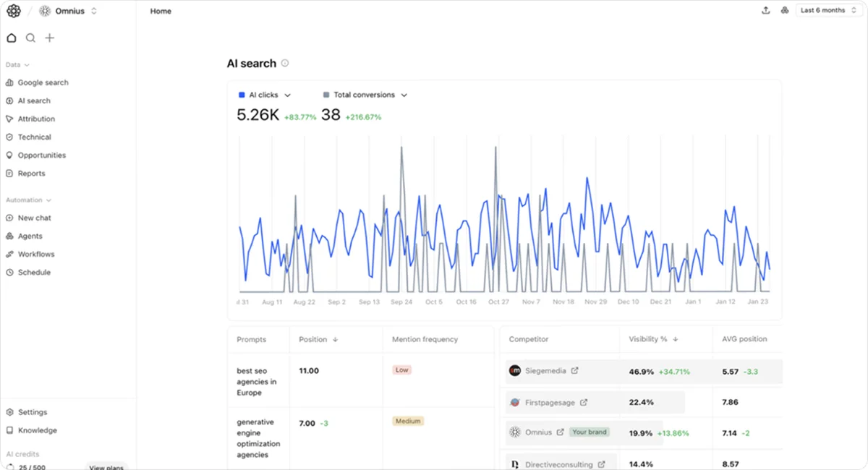Image resolution: width=868 pixels, height=470 pixels.
Task: Click the View plans button
Action: coord(106,466)
